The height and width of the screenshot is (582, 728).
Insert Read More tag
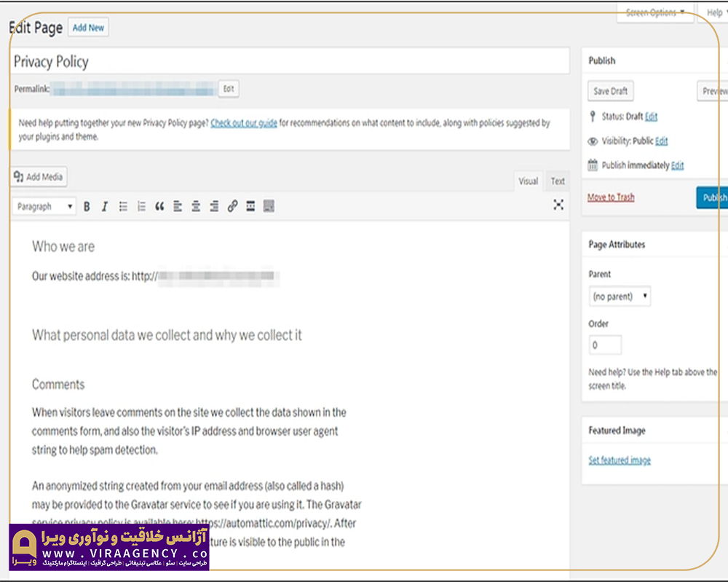[x=250, y=207]
